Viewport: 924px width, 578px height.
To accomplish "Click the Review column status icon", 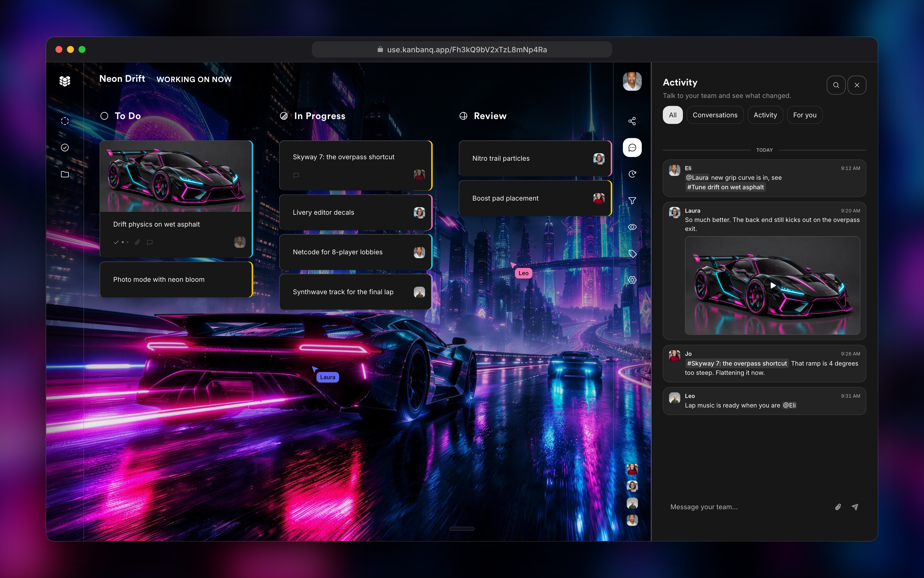I will tap(463, 116).
